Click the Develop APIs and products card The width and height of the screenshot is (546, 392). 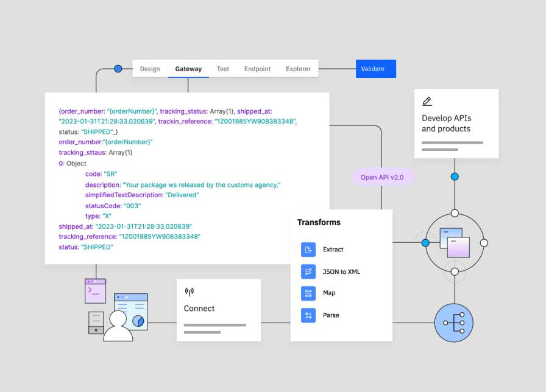coord(456,124)
